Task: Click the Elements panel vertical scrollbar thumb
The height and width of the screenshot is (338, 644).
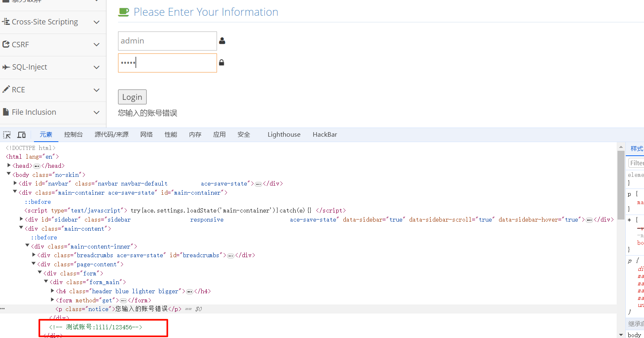Action: (620, 185)
